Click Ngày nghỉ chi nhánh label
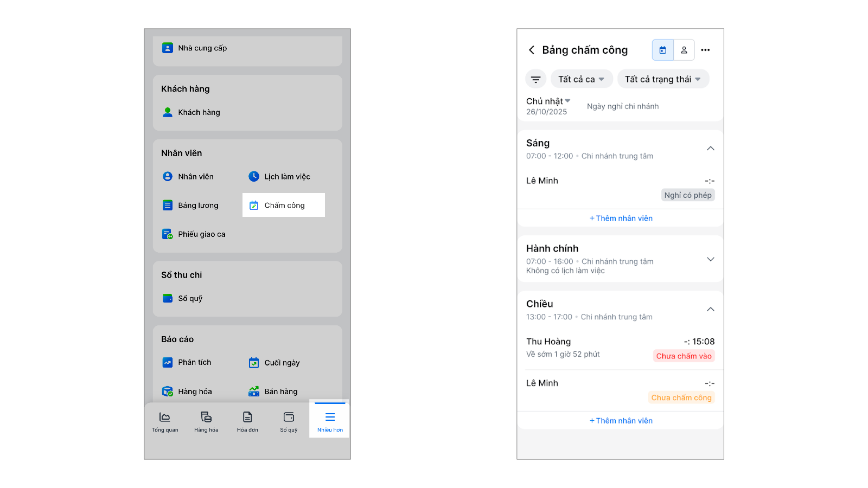 click(623, 106)
